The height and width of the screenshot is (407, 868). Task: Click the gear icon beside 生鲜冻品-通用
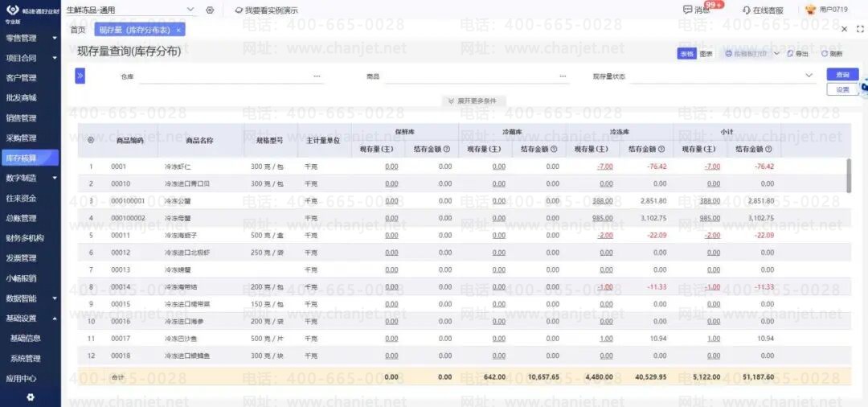click(210, 10)
